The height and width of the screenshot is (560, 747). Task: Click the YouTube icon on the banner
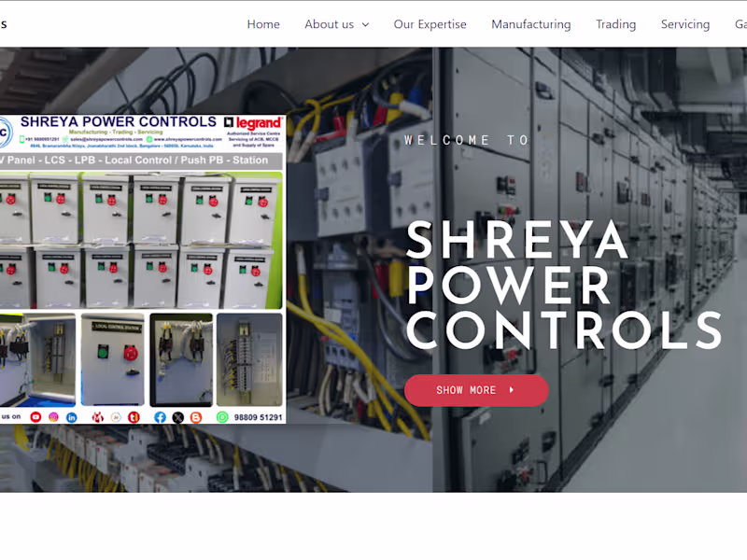coord(35,417)
